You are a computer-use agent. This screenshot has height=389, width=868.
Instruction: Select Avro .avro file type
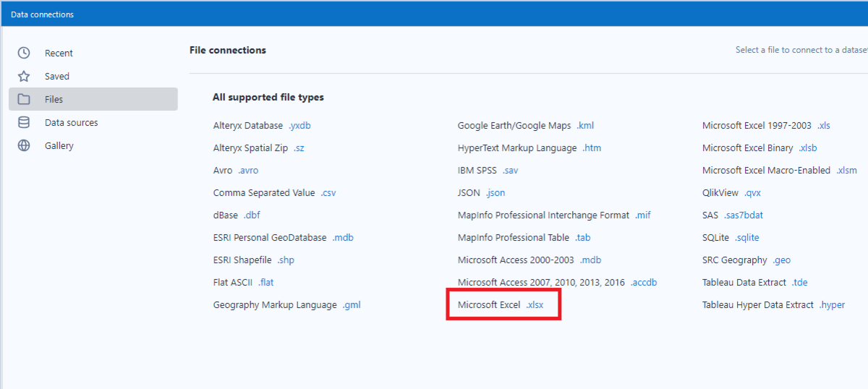[x=235, y=171]
